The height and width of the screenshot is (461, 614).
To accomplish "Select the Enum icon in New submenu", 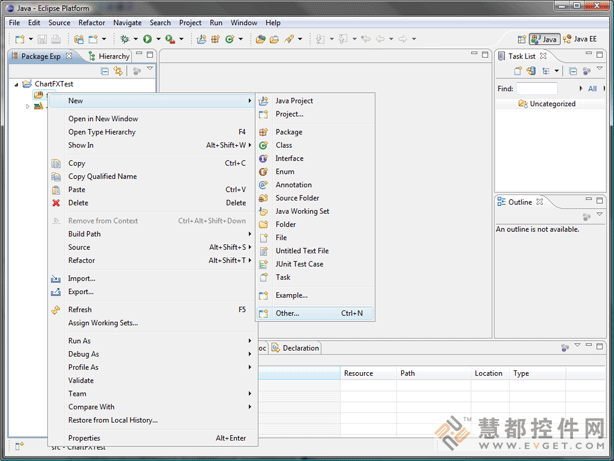I will coord(264,172).
